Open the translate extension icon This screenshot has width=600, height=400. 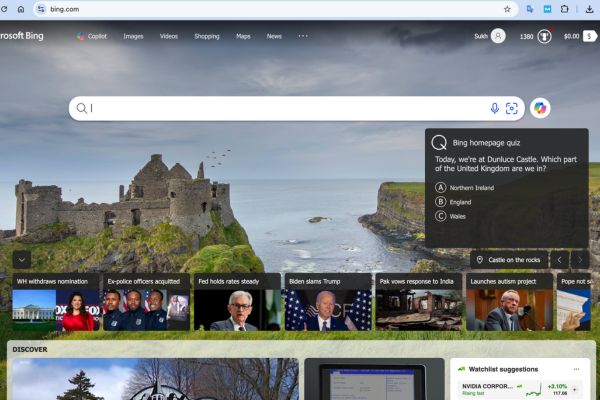530,9
